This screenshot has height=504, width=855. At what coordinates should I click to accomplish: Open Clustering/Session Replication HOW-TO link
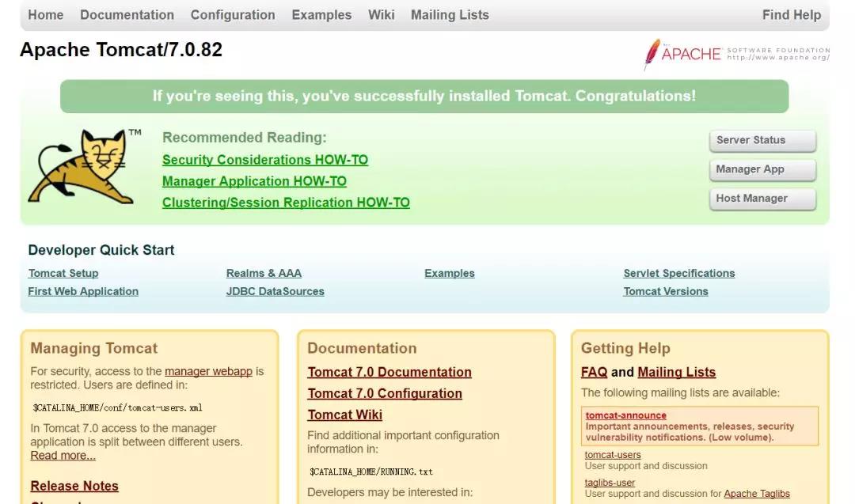[286, 202]
